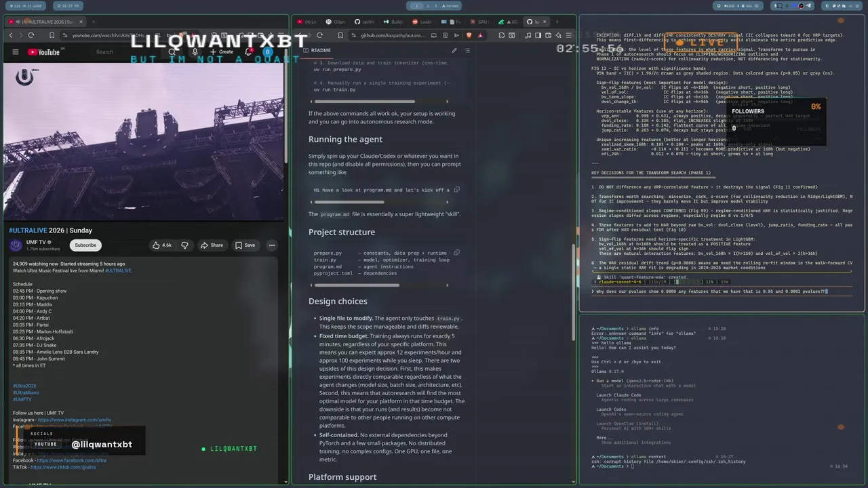868x488 pixels.
Task: Switch to the Ollama browser tab
Action: [x=336, y=22]
